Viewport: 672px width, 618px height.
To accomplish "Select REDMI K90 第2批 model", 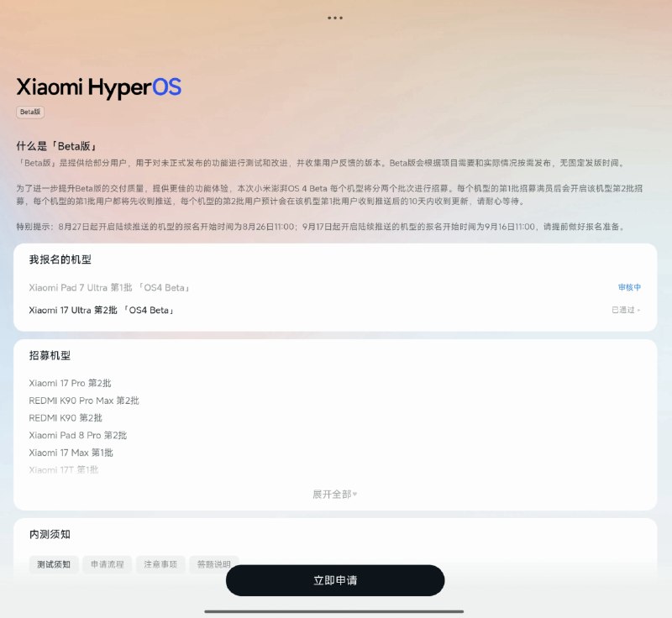I will coord(66,417).
